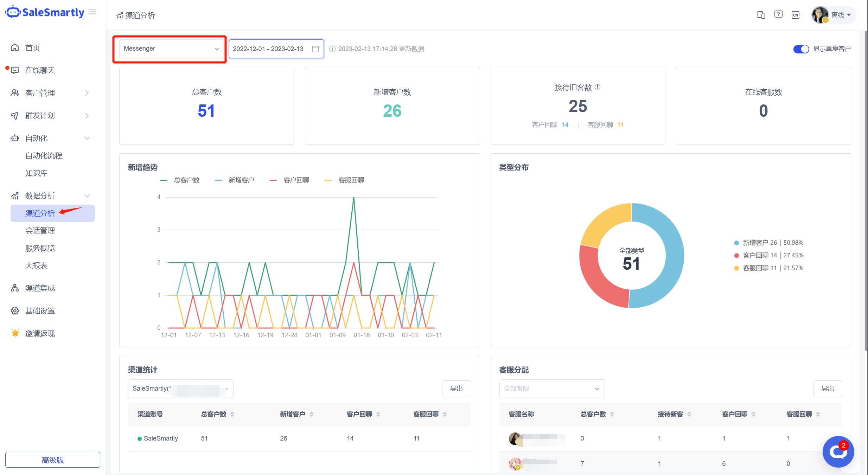Image resolution: width=868 pixels, height=475 pixels.
Task: Open the floating chat bubble widget
Action: coord(838,452)
